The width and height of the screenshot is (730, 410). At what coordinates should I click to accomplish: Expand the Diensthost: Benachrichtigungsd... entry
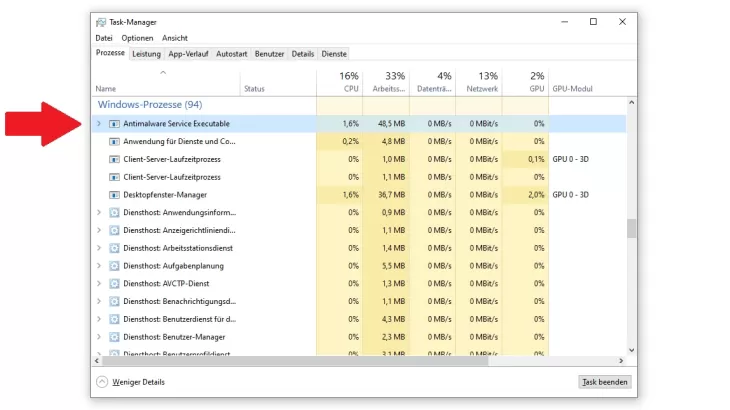(98, 301)
